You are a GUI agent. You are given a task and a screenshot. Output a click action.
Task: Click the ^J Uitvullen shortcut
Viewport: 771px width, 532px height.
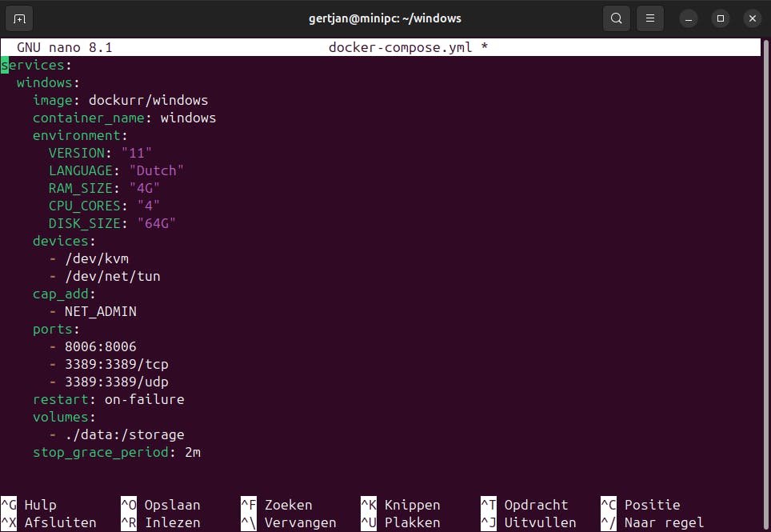point(529,522)
